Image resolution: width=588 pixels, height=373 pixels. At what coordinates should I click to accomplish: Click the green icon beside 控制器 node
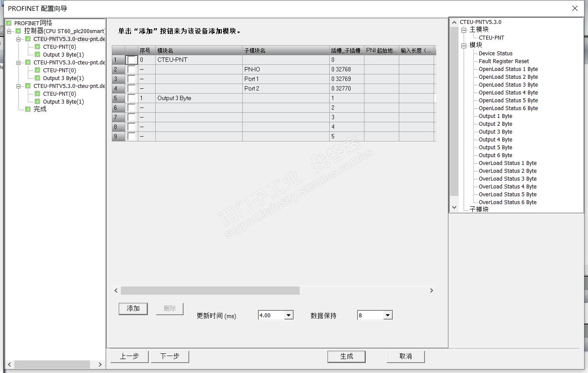pos(18,31)
